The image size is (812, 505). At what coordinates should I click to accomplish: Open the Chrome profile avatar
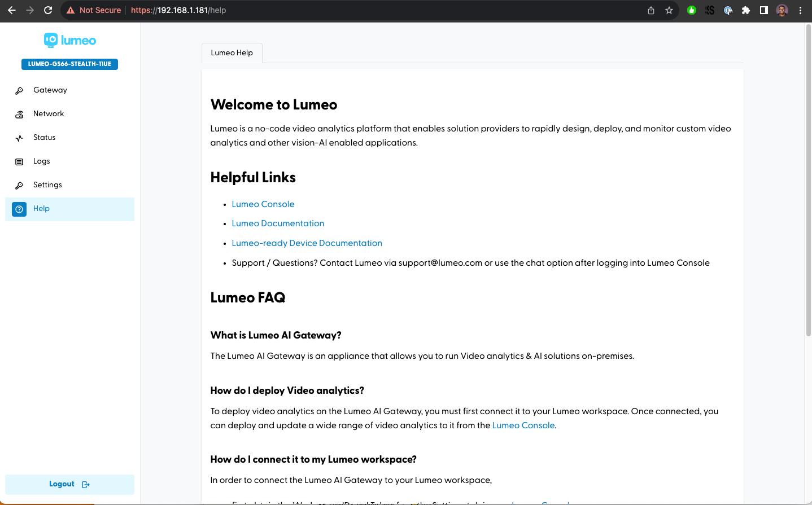[x=782, y=10]
